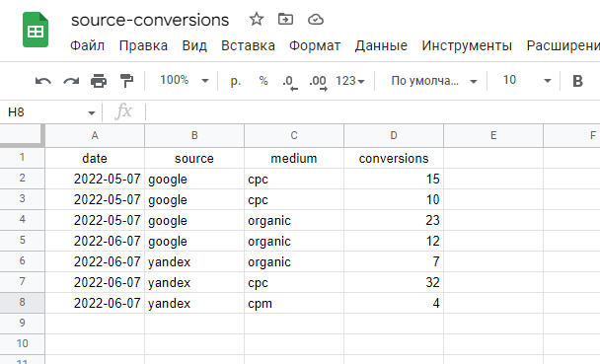Viewport: 600px width, 364px height.
Task: Select the 'medium' header cell
Action: (294, 158)
